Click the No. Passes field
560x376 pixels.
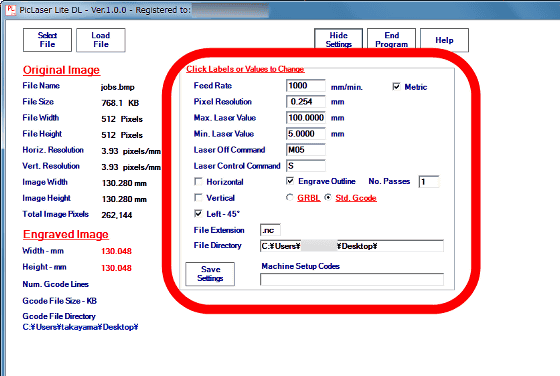(429, 182)
